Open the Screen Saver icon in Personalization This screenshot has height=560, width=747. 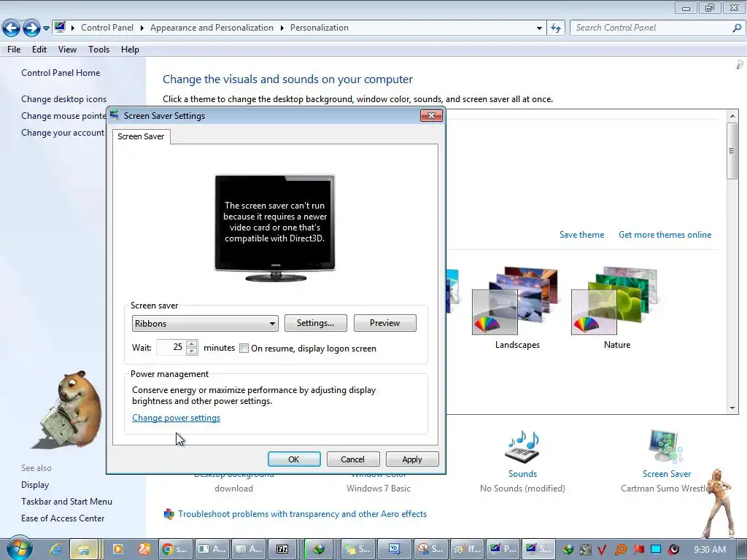click(666, 447)
